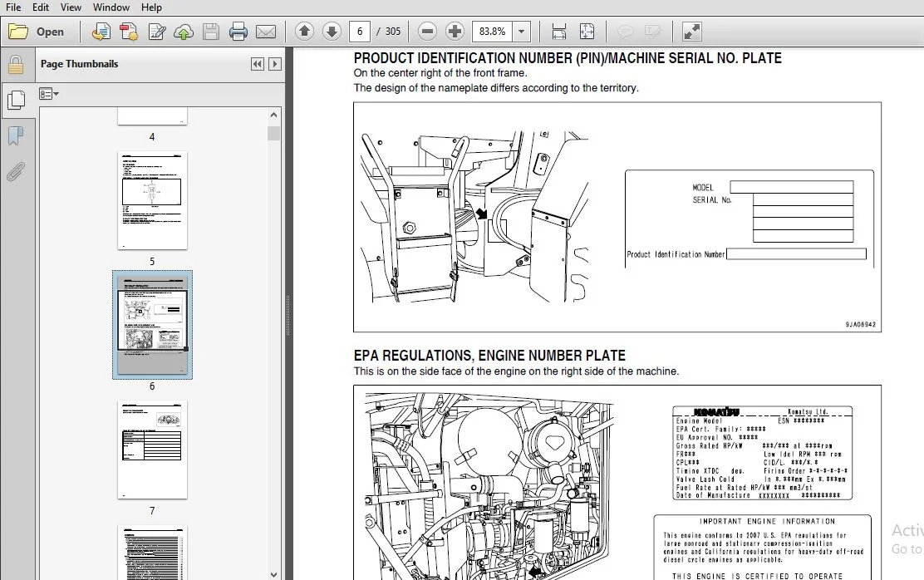Go to previous page with up arrow
This screenshot has width=924, height=580.
304,32
